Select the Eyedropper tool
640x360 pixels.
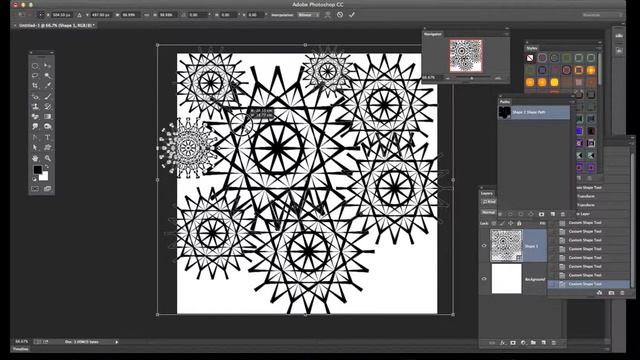click(x=47, y=86)
